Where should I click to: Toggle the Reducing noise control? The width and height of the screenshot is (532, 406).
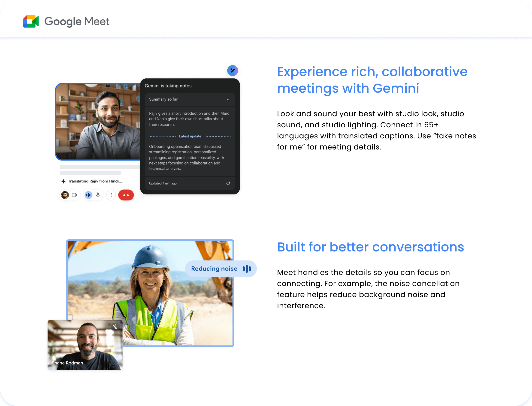coord(220,269)
